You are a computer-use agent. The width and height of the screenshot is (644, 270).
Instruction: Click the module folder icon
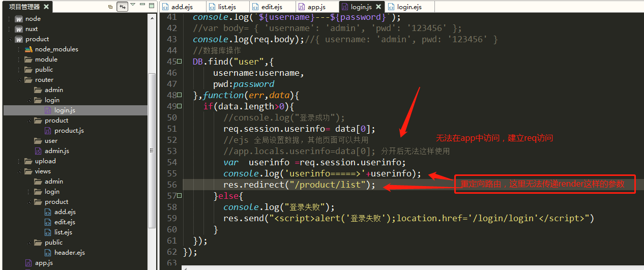pyautogui.click(x=28, y=59)
